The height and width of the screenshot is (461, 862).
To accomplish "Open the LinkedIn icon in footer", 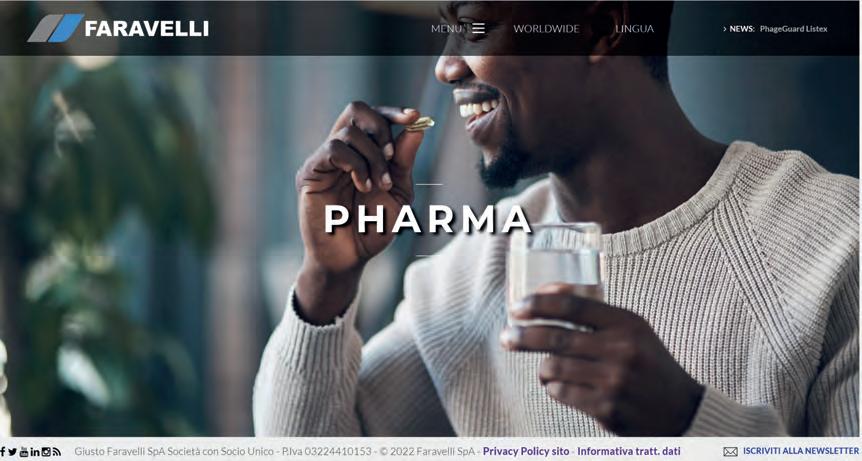I will [x=35, y=452].
